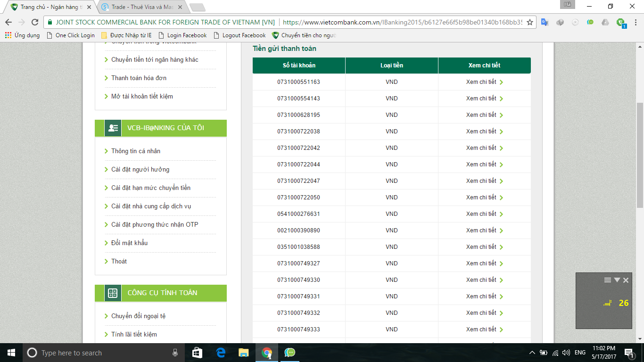View details for account 0731000551163
644x362 pixels.
point(485,82)
